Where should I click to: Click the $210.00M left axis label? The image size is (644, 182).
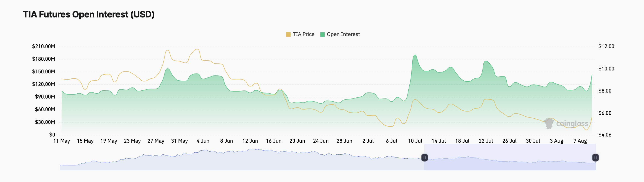tap(44, 46)
